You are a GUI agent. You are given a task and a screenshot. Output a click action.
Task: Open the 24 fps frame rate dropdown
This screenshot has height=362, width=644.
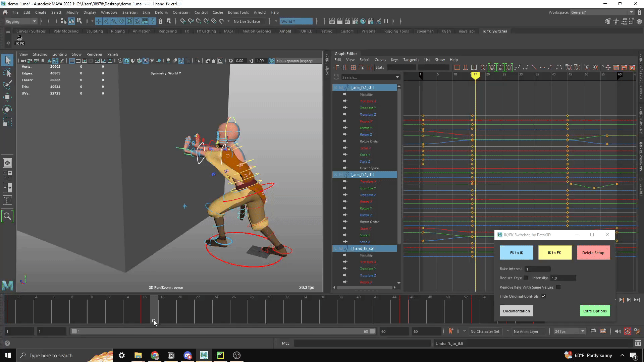pos(569,331)
